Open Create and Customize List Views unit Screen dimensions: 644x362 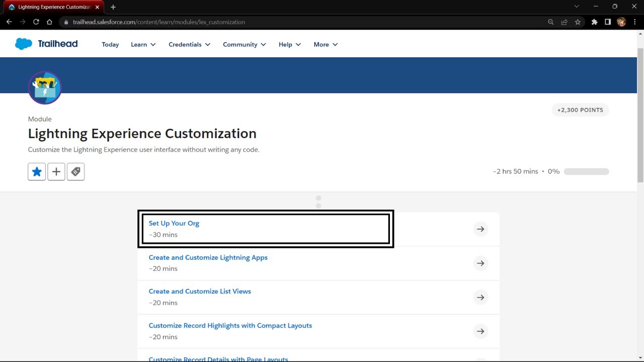tap(200, 291)
